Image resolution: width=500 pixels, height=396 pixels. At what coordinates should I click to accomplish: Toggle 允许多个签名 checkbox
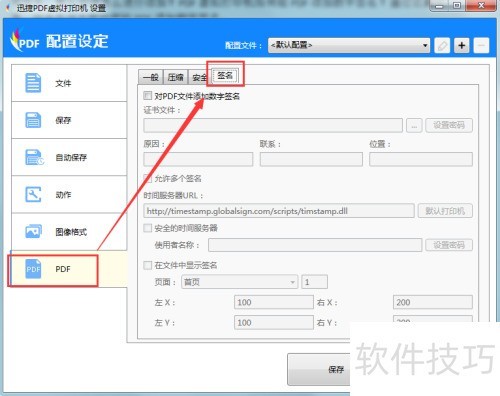point(147,178)
